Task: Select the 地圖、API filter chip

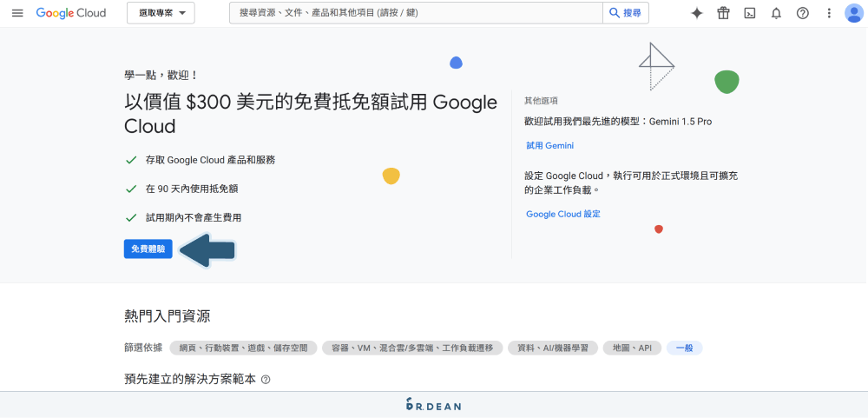Action: point(632,348)
